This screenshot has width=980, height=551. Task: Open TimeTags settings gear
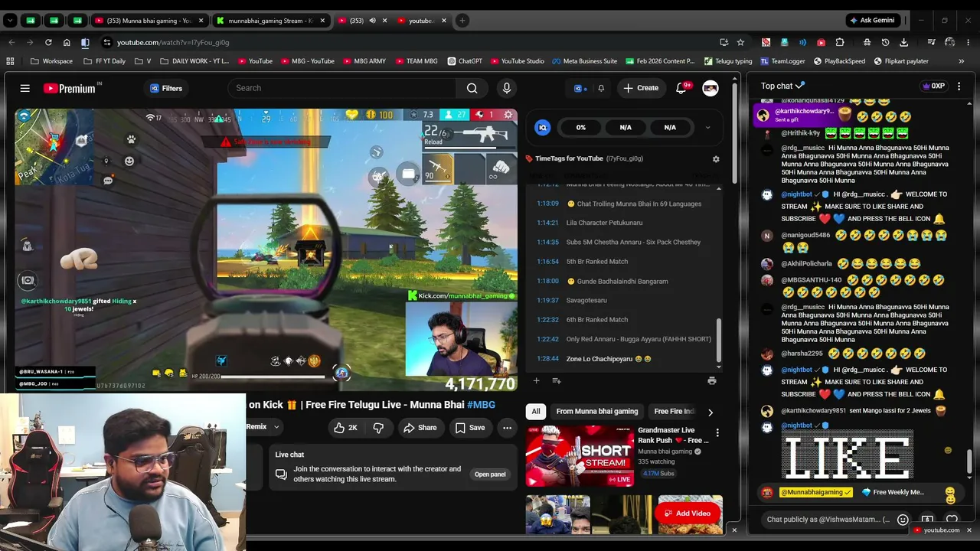716,159
